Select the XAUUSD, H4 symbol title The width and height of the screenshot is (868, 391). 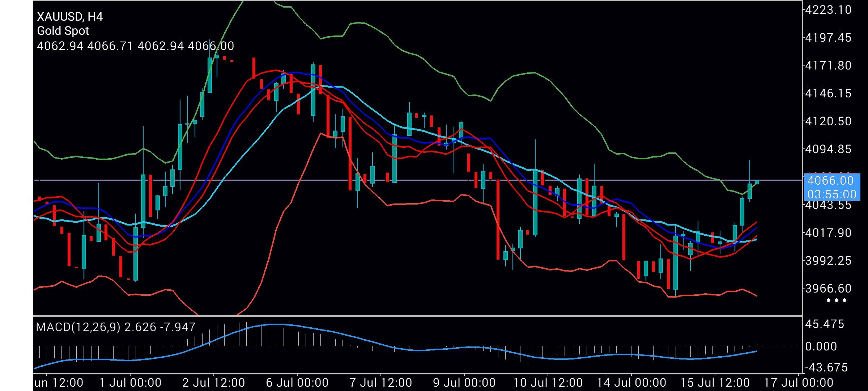(x=70, y=17)
